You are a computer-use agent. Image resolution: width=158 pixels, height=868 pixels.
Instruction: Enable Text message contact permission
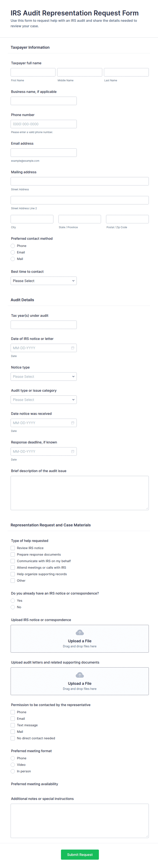click(x=13, y=725)
